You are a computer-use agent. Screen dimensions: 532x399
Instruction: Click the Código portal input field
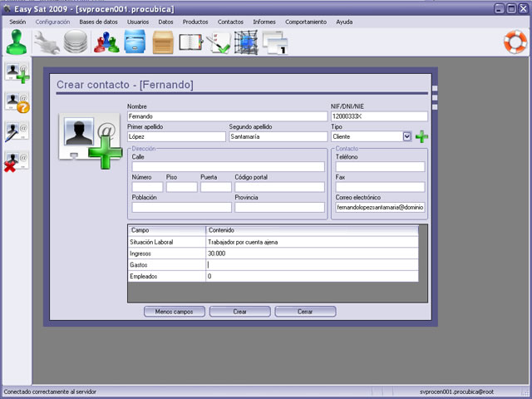tap(280, 187)
